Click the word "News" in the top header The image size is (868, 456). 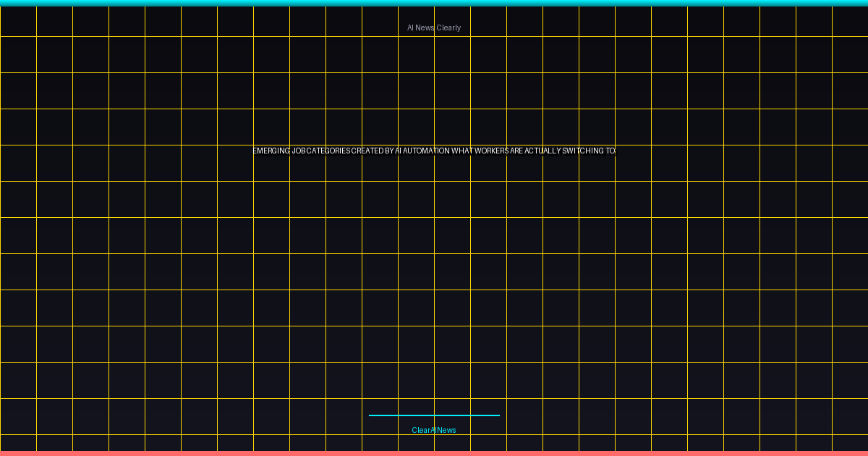coord(425,28)
